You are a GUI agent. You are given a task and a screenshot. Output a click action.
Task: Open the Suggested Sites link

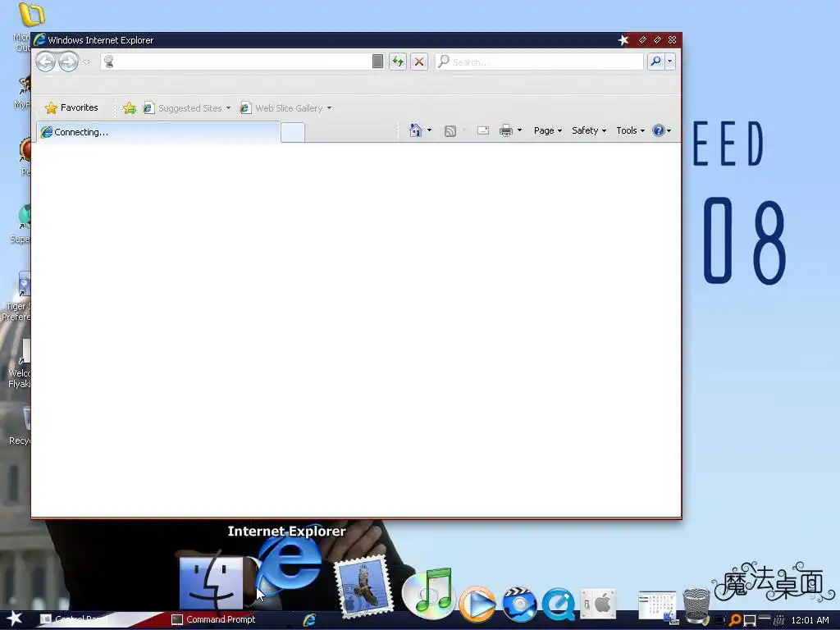[x=187, y=108]
